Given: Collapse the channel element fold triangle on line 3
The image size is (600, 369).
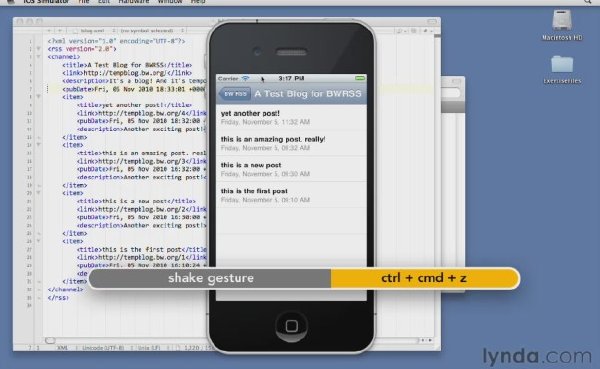Looking at the screenshot, I should (x=38, y=57).
